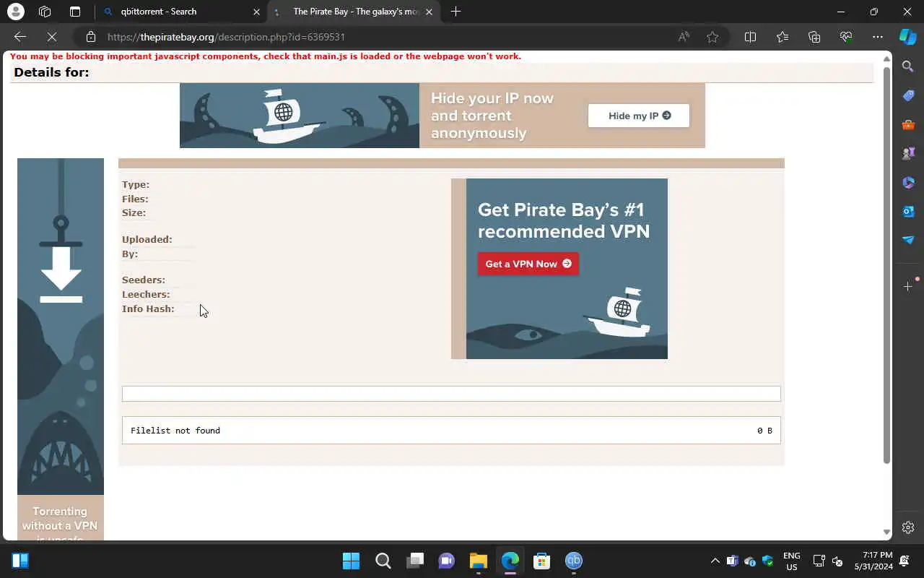This screenshot has width=924, height=578.
Task: Open the browser profile avatar
Action: (x=15, y=12)
